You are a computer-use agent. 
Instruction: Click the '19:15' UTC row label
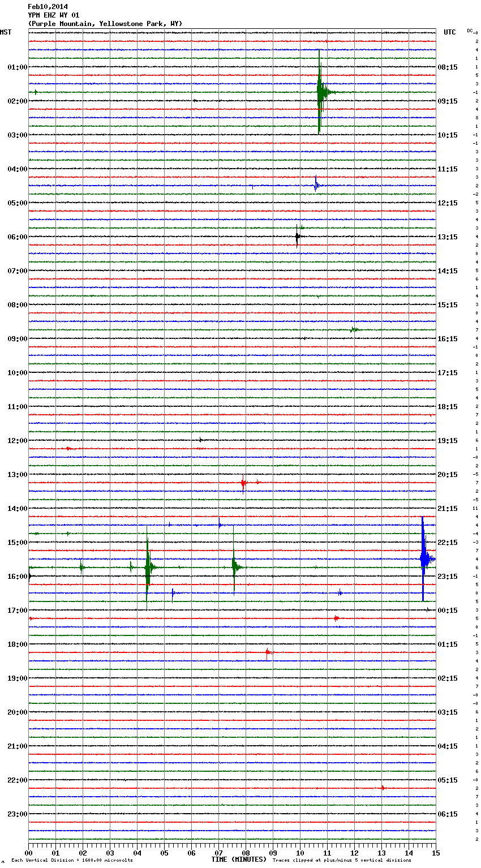click(x=448, y=441)
